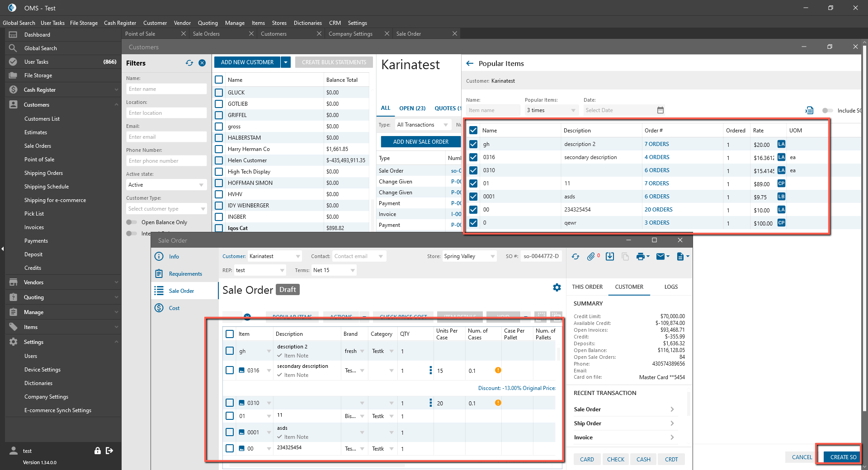The height and width of the screenshot is (470, 868).
Task: Open attachments via the paperclip icon
Action: tap(591, 257)
